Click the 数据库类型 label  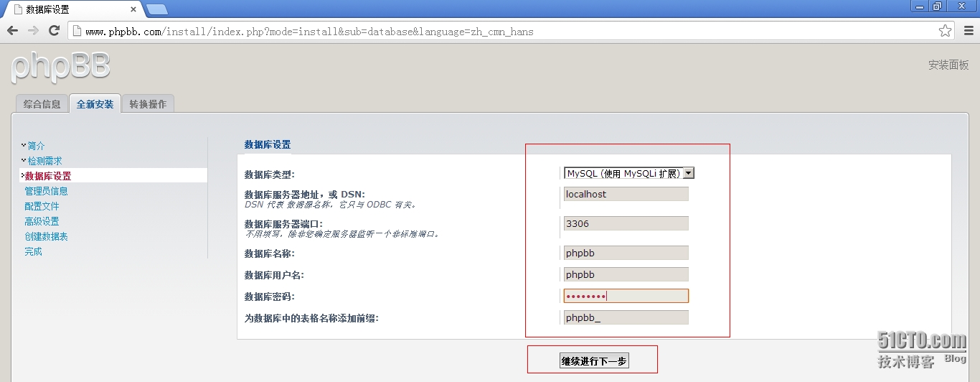coord(269,174)
